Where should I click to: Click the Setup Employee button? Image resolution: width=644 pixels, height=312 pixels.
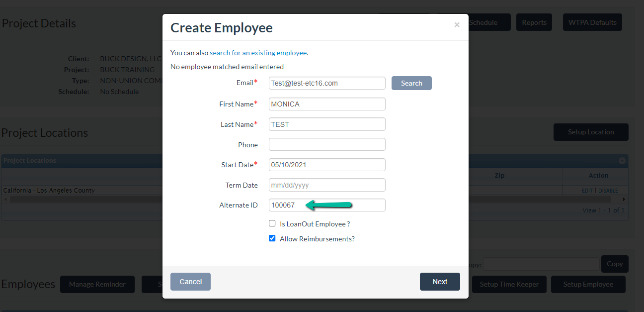(588, 284)
